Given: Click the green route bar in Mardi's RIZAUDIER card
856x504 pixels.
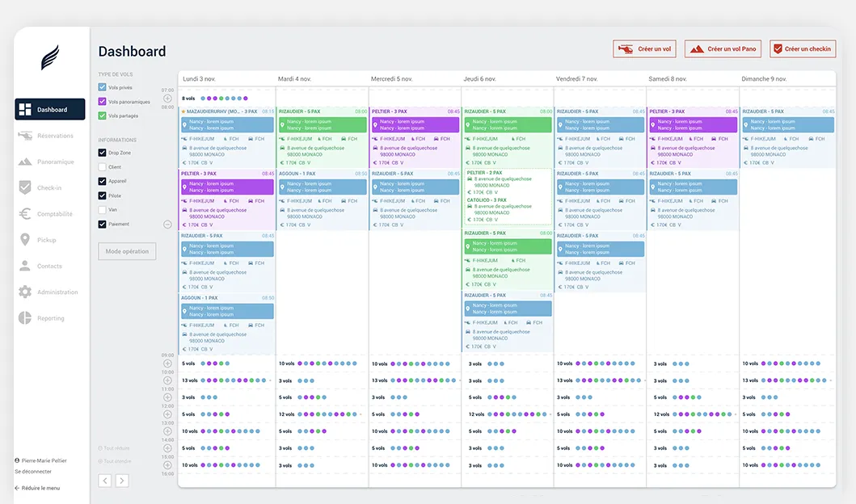Looking at the screenshot, I should tap(323, 125).
